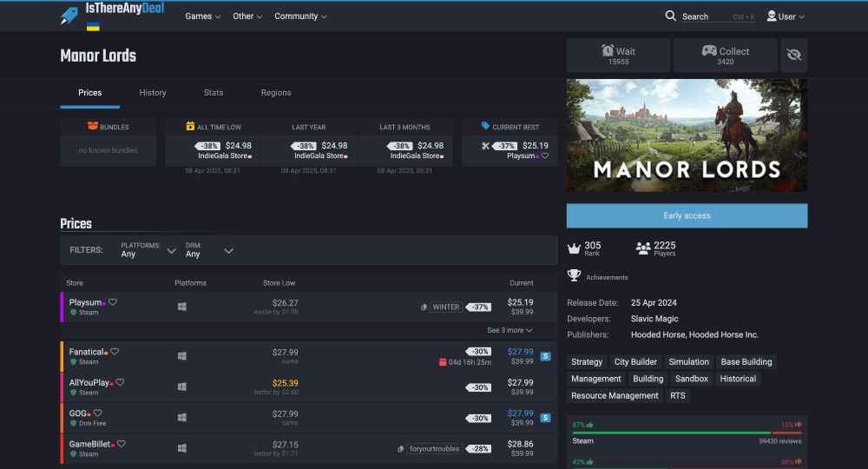868x469 pixels.
Task: Expand See 3 more Playsum prices
Action: (510, 330)
